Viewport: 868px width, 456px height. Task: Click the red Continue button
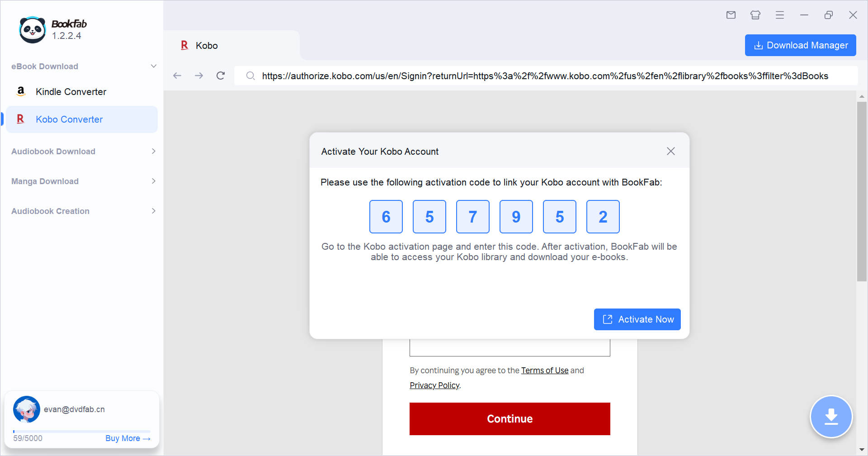[x=509, y=418]
